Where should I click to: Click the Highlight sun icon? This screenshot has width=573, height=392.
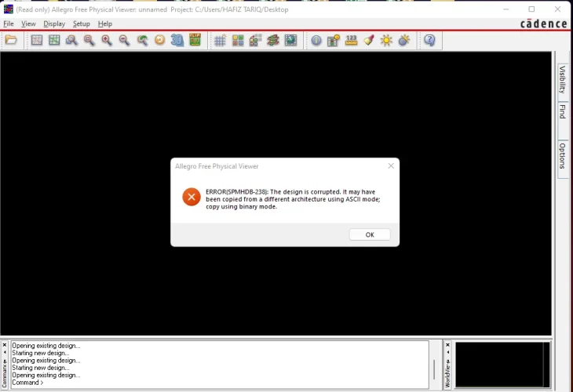tap(386, 40)
